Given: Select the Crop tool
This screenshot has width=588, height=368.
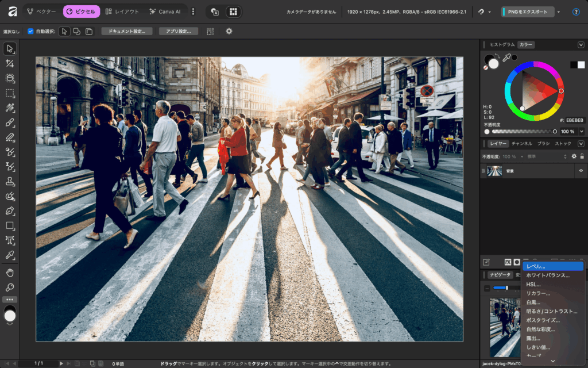Looking at the screenshot, I should pyautogui.click(x=10, y=64).
